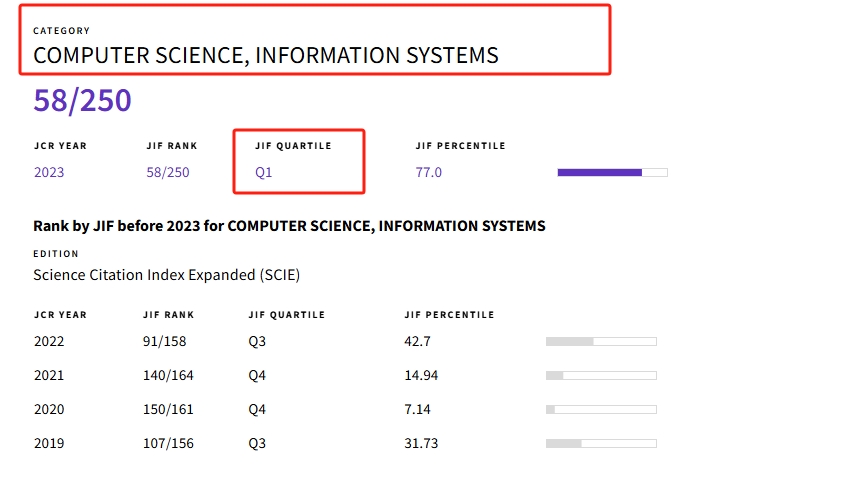Click the Q1 JIF quartile value

coord(264,172)
